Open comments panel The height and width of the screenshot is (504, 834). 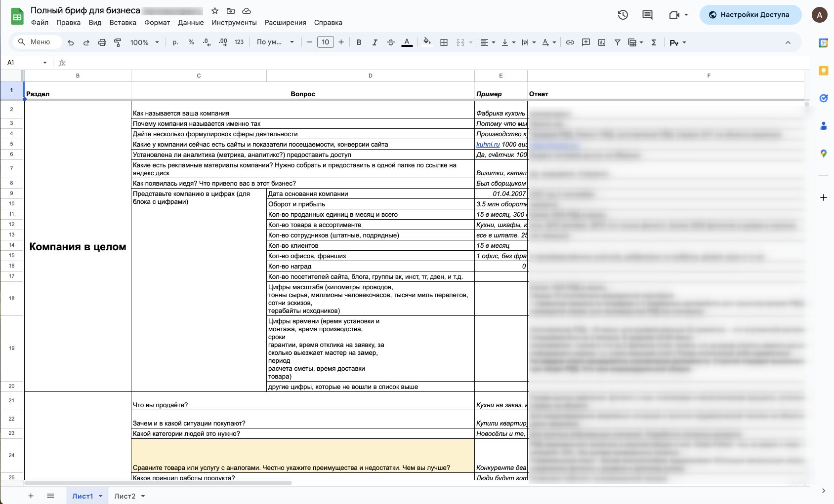coord(647,15)
